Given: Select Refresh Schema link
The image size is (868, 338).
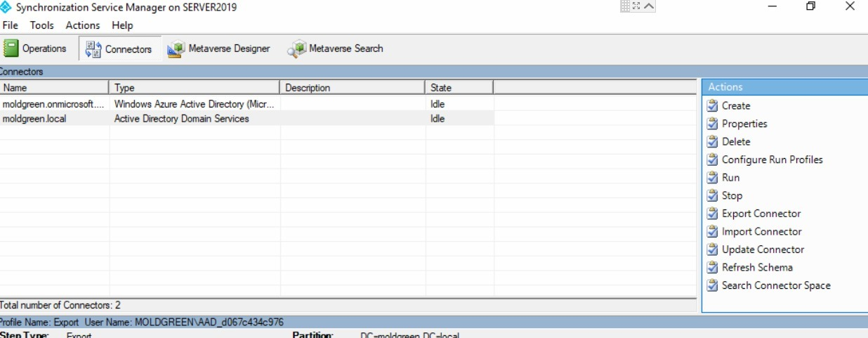Looking at the screenshot, I should coord(757,267).
